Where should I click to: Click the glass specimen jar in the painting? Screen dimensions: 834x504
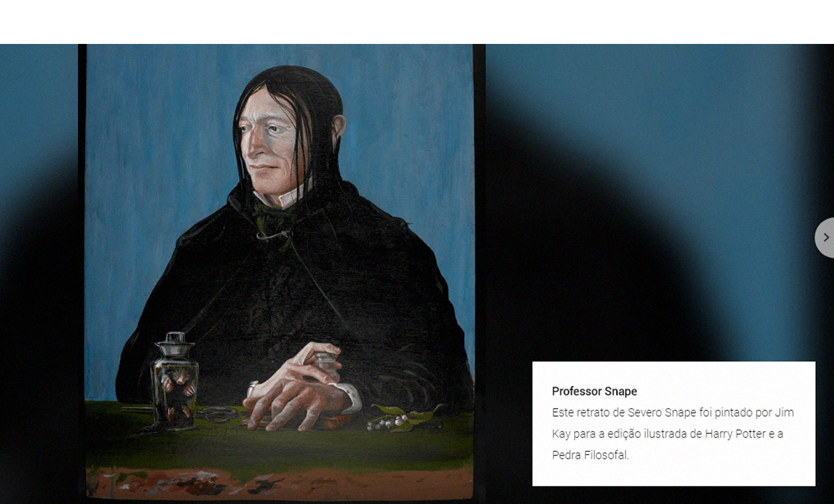(x=175, y=381)
